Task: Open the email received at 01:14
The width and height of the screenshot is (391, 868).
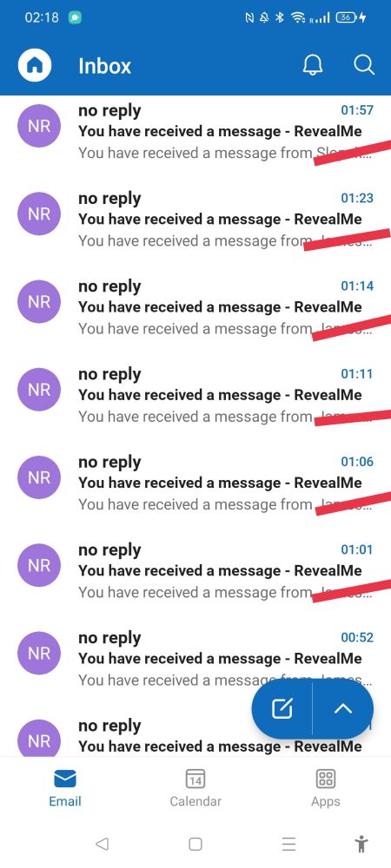Action: pos(195,308)
